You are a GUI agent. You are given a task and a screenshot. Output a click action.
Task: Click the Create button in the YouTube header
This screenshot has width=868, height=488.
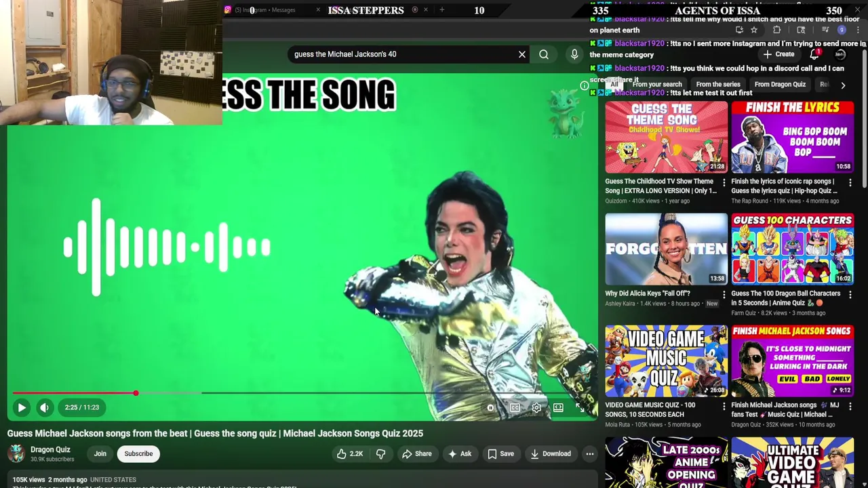[778, 54]
